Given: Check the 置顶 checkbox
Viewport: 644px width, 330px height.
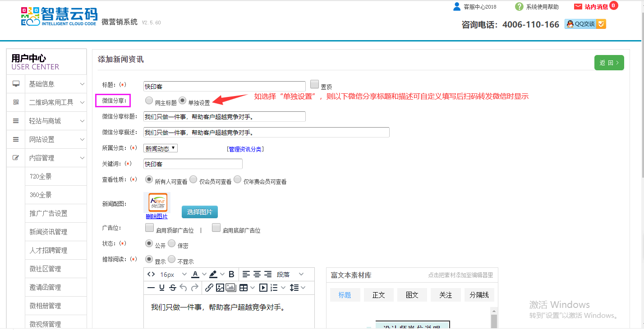Looking at the screenshot, I should tap(314, 84).
